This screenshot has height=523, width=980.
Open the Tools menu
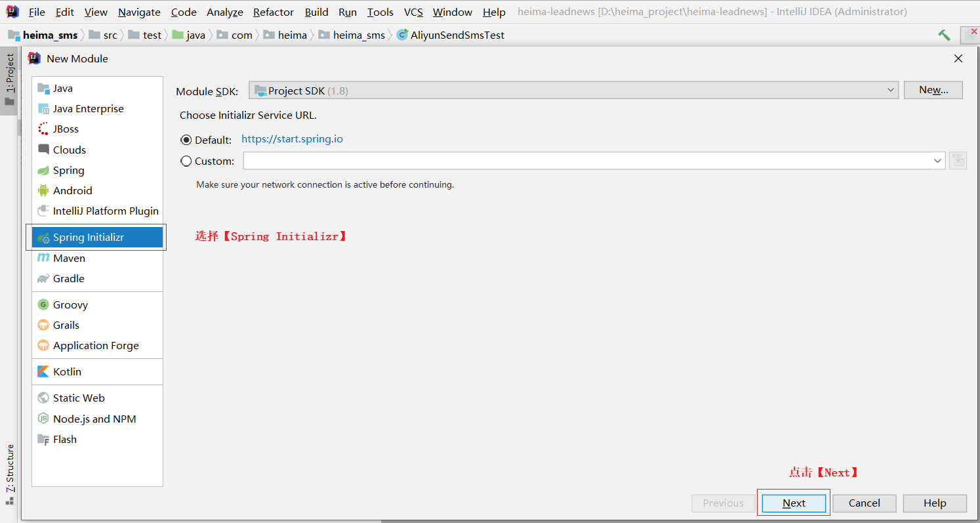(380, 12)
